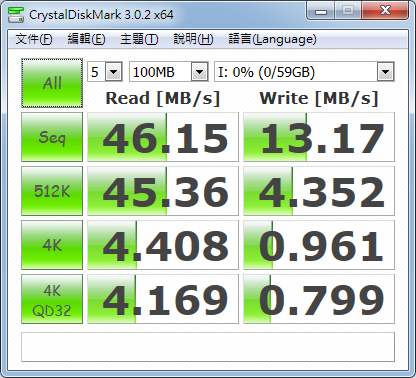Screen dimensions: 416x378
Task: Open the 編輯(E) menu
Action: (86, 39)
